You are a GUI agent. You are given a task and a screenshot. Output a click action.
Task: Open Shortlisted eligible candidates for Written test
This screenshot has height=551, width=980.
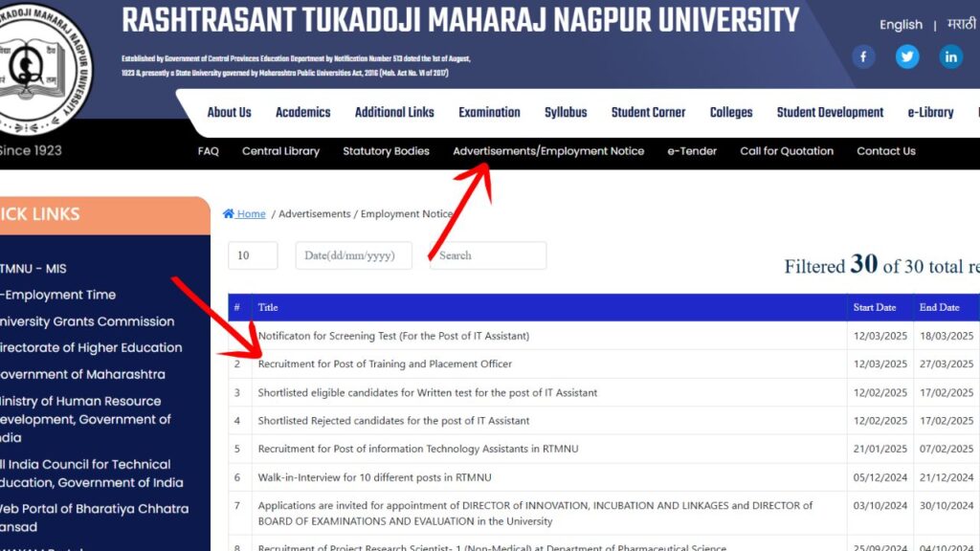pos(428,392)
